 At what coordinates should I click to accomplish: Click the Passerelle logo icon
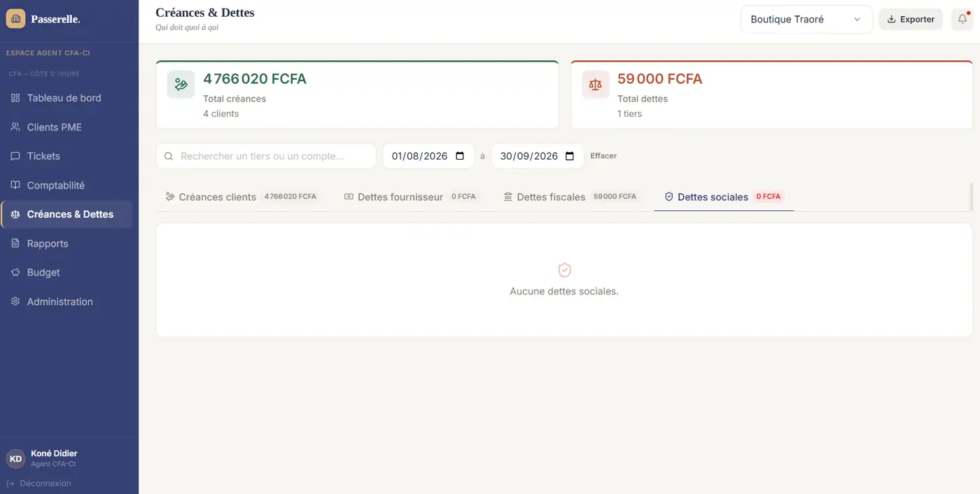pos(16,19)
